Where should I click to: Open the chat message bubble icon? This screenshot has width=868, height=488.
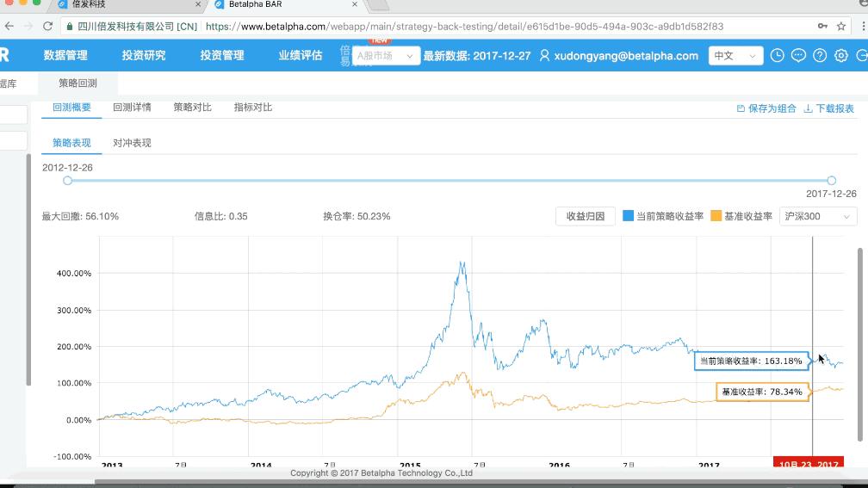798,55
